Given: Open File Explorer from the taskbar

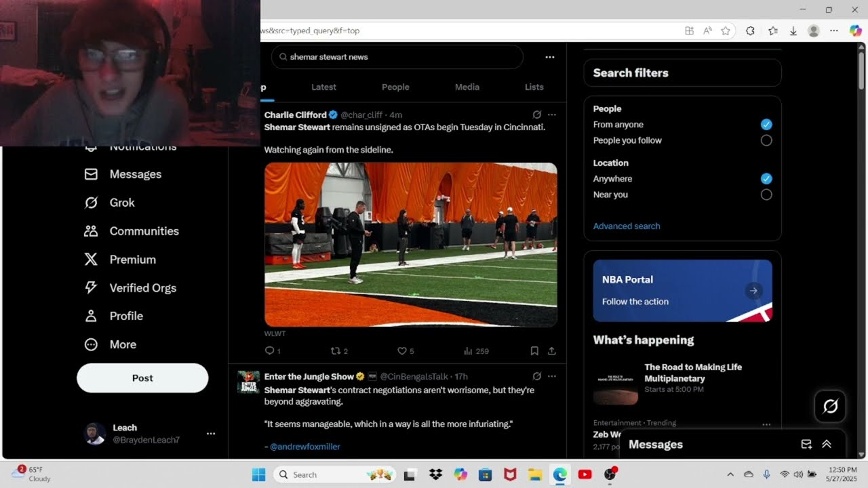Looking at the screenshot, I should [534, 474].
